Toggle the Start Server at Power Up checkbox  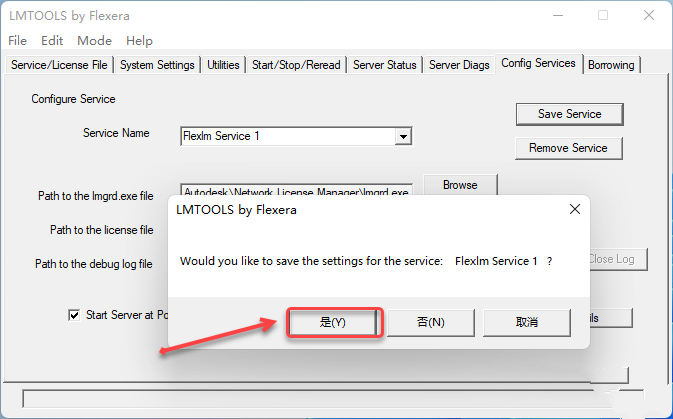[x=74, y=315]
